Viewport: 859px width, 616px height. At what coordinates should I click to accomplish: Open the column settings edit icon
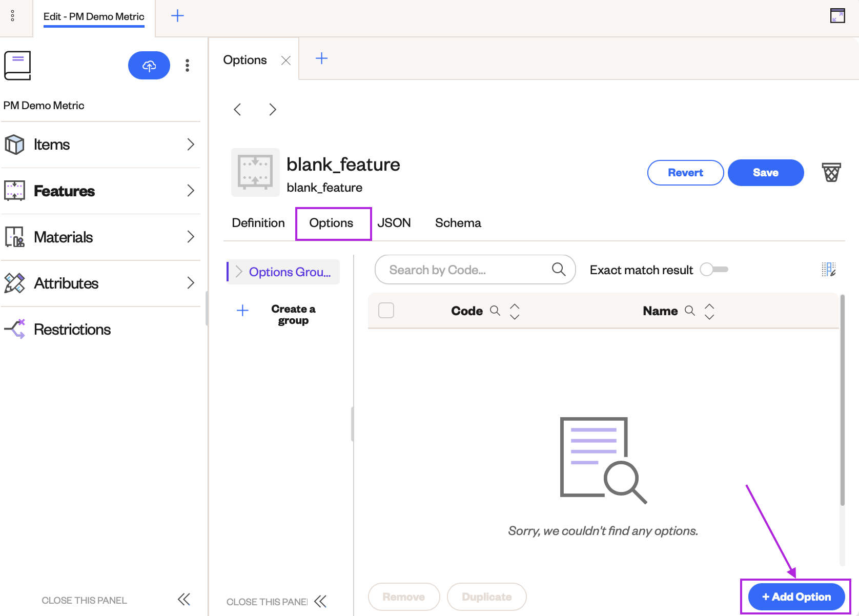[829, 269]
